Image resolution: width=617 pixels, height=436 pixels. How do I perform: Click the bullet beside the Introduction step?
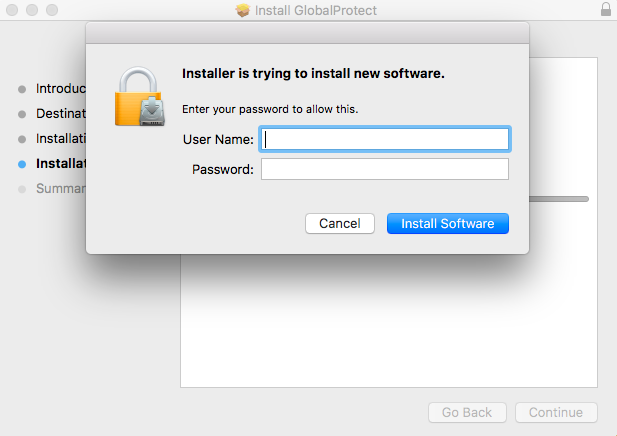click(22, 89)
